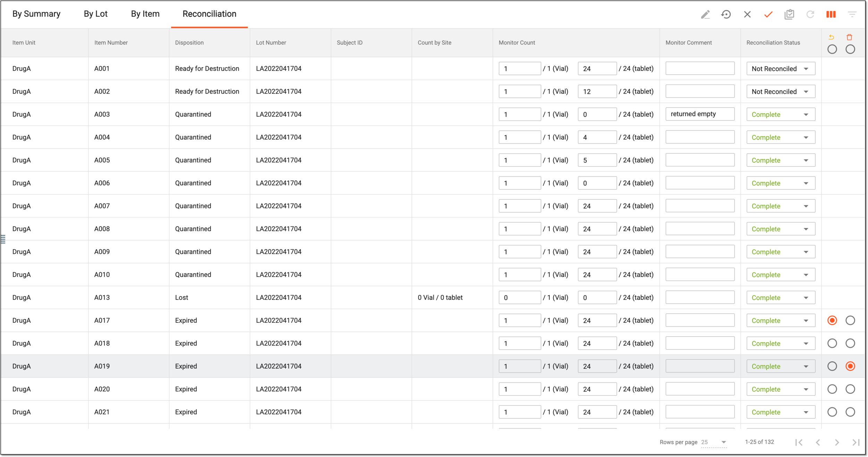This screenshot has width=868, height=457.
Task: Toggle the undo radio for item A017
Action: pos(832,320)
